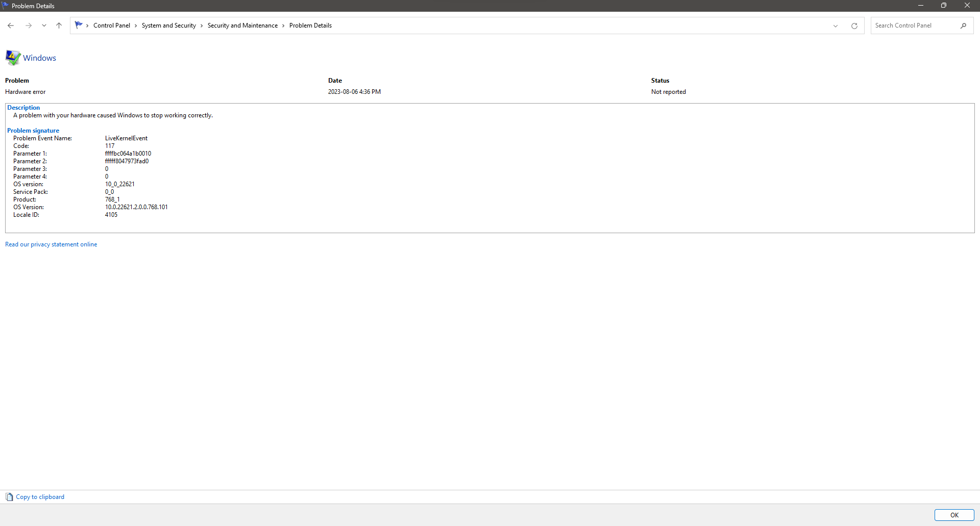980x526 pixels.
Task: Click the Forward navigation arrow
Action: [x=29, y=26]
